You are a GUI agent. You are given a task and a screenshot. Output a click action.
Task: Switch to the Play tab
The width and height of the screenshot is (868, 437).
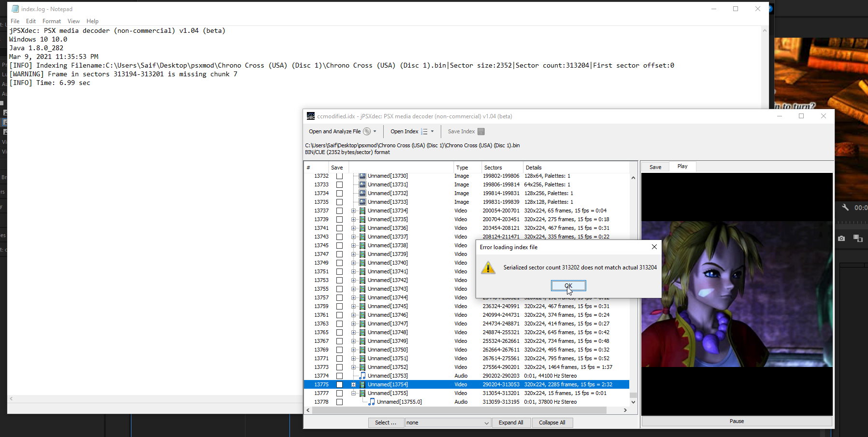(x=682, y=166)
